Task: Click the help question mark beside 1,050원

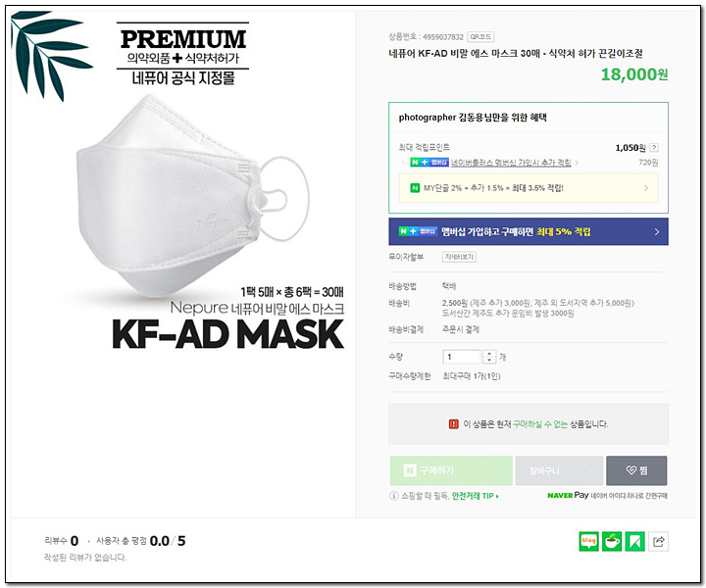Action: coord(654,148)
